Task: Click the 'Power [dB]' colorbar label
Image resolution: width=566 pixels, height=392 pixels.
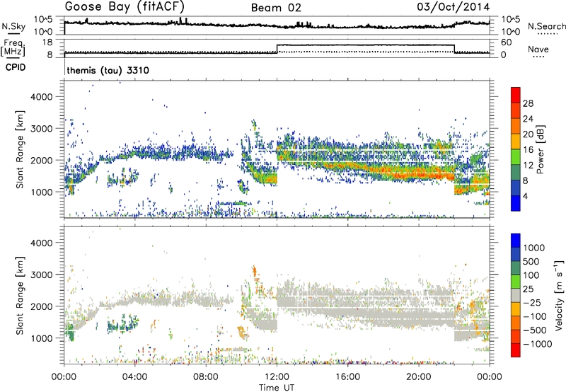Action: coord(540,149)
